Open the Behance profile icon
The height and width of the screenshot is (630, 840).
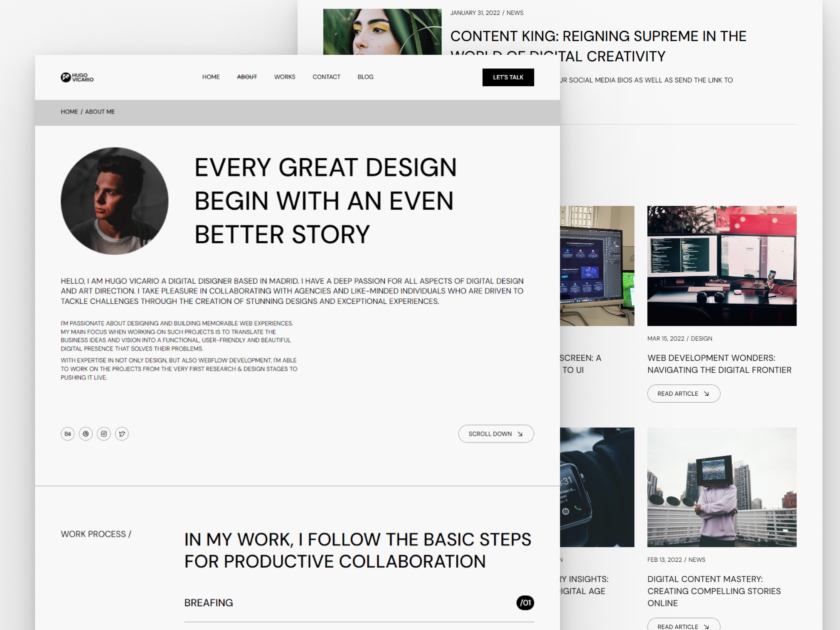click(67, 434)
